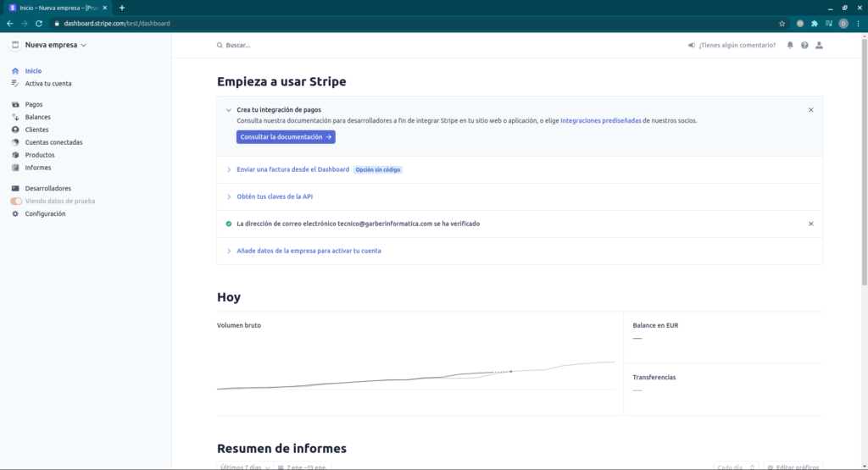
Task: Click the green verified checkmark icon
Action: coord(229,224)
